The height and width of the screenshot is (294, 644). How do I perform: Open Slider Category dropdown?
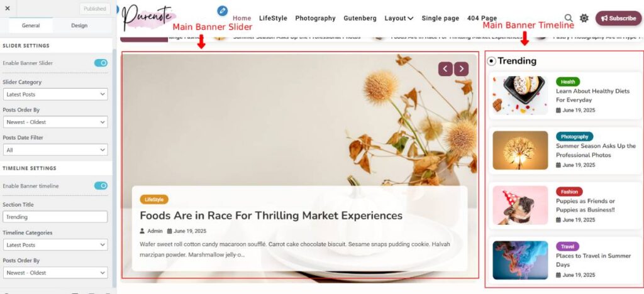tap(55, 94)
